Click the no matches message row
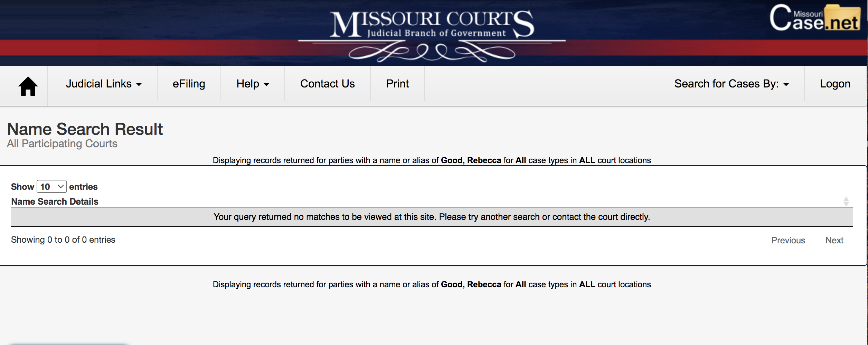The height and width of the screenshot is (345, 868). [432, 217]
